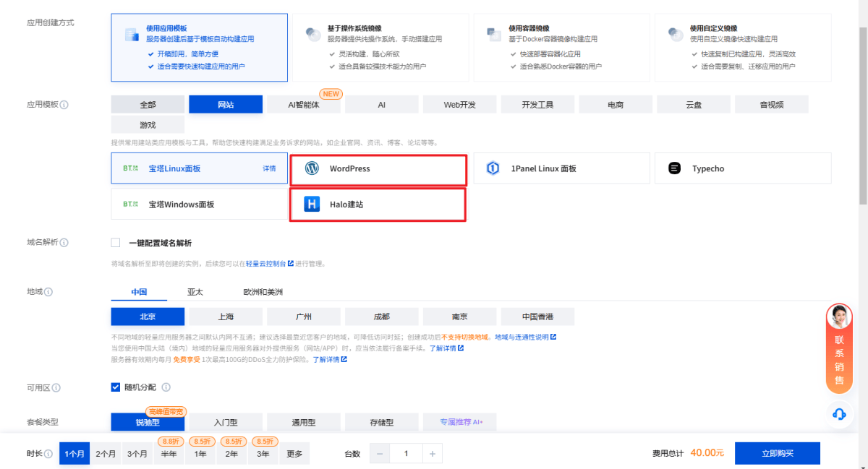This screenshot has height=469, width=868.
Task: Open the 轻量云控制台 link
Action: [265, 264]
